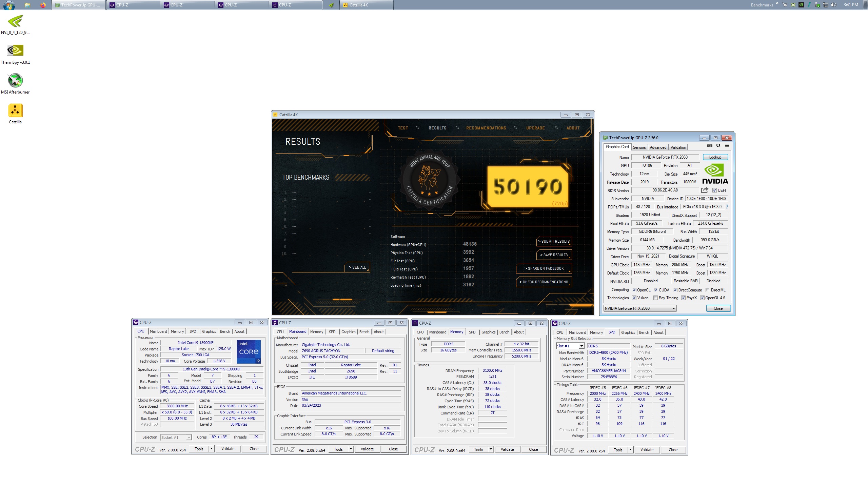The image size is (868, 488).
Task: Open the Slot #1 dropdown in CPU-Z SPD
Action: click(570, 346)
